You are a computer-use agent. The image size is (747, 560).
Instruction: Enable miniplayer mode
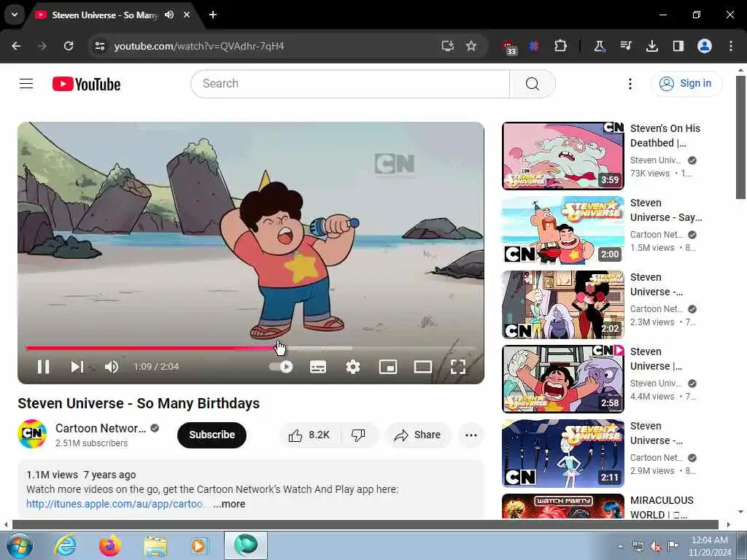(x=388, y=367)
